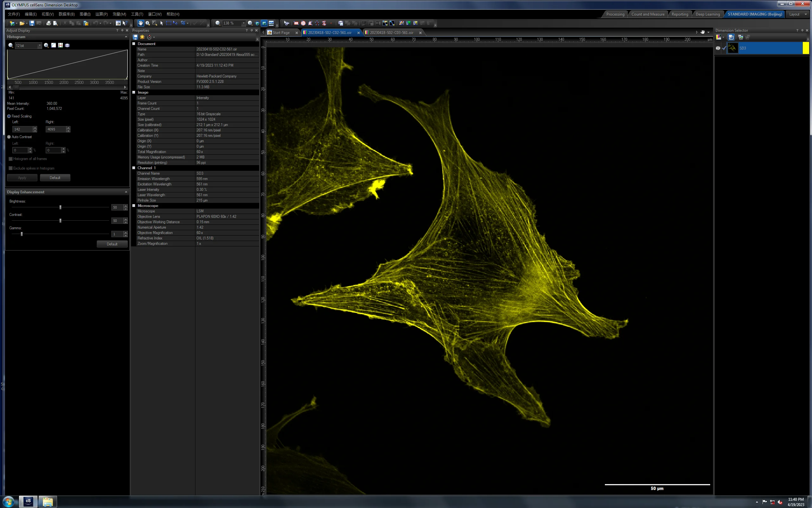Click the stacked layers icon in Histogram
The width and height of the screenshot is (812, 508).
[x=67, y=45]
